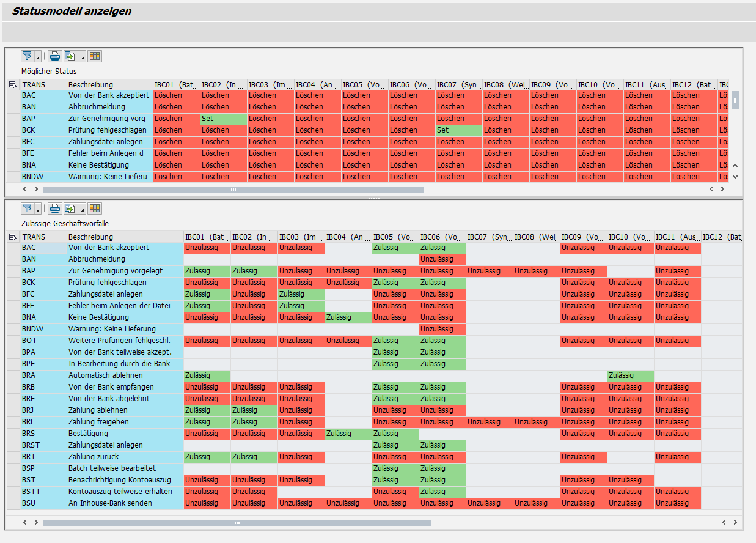Expand filter dropdown arrow in lower toolbar
The image size is (756, 543).
(38, 210)
